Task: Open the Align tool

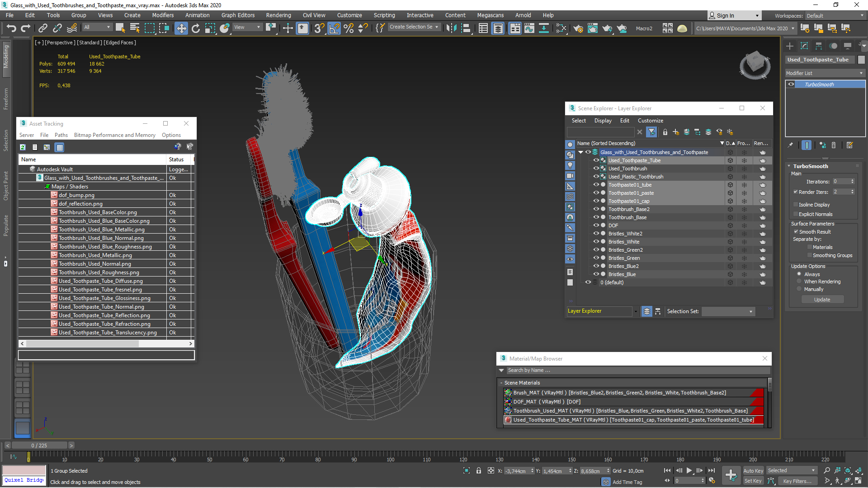Action: pyautogui.click(x=466, y=28)
